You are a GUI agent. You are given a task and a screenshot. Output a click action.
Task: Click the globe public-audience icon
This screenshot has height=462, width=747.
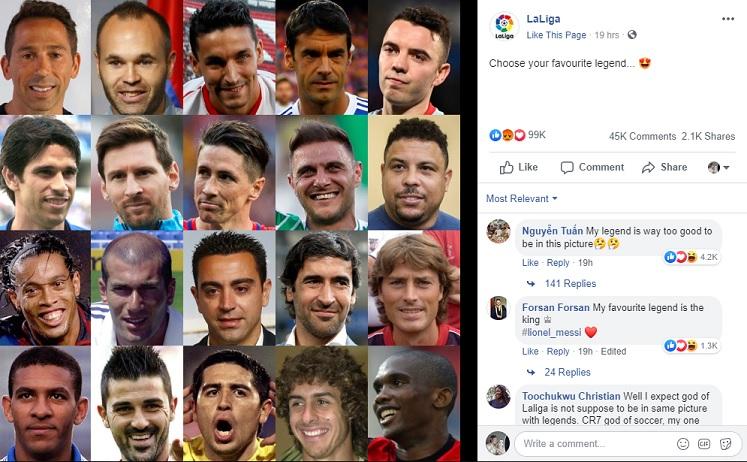[x=632, y=35]
